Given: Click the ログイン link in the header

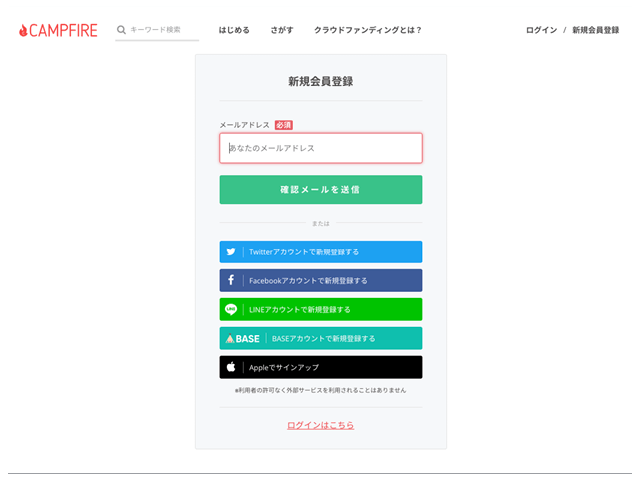Looking at the screenshot, I should pyautogui.click(x=541, y=30).
